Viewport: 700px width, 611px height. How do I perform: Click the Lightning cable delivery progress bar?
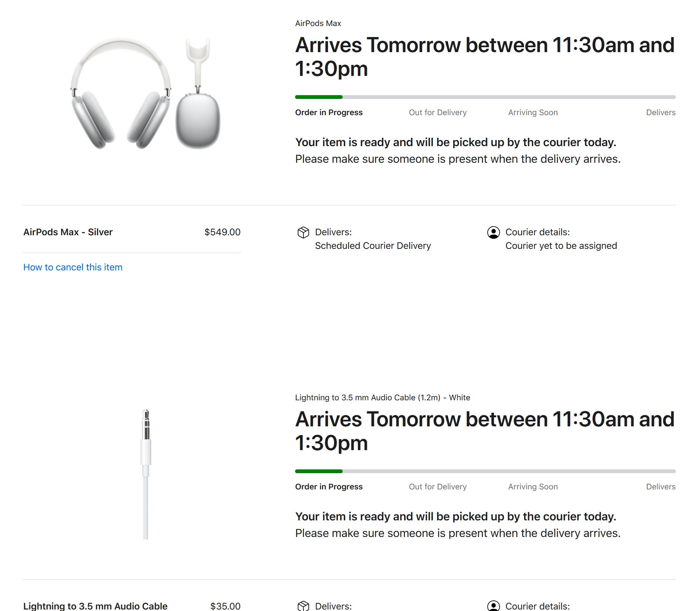(x=485, y=471)
